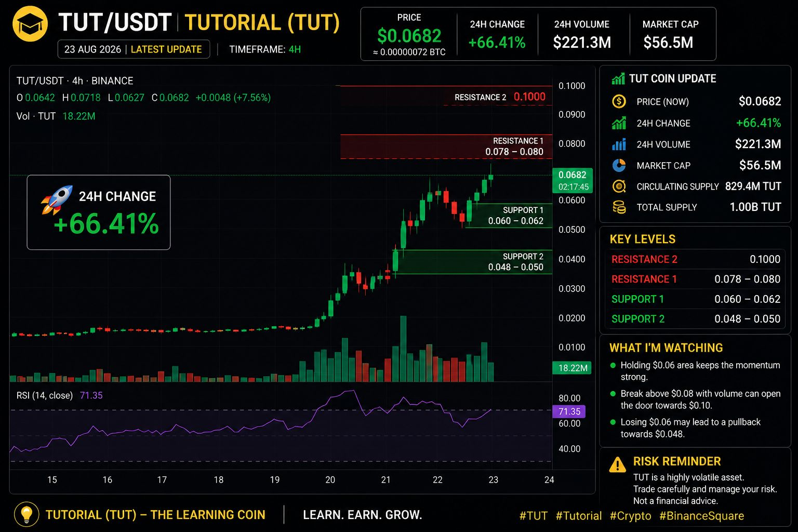Click the stacked coins icon beside TOTAL SUPPLY
The height and width of the screenshot is (532, 798).
pyautogui.click(x=619, y=207)
